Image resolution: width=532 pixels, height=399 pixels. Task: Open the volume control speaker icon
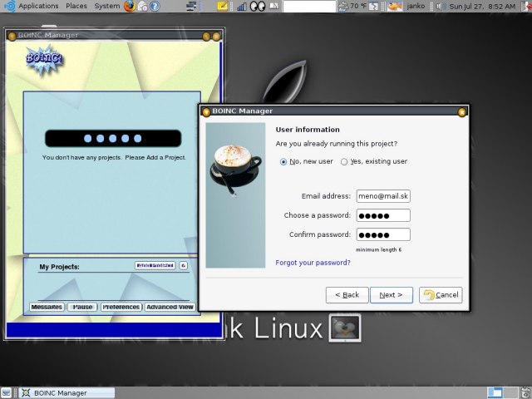[x=440, y=6]
